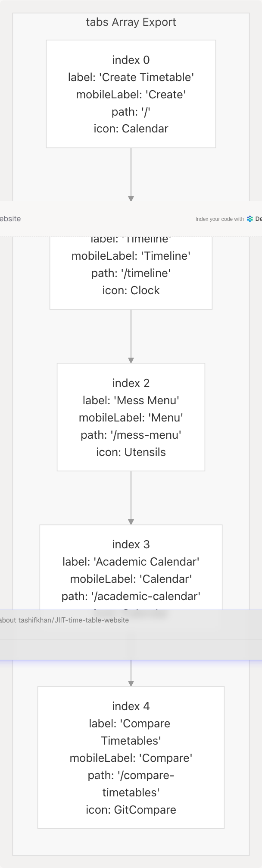Click the 'icon: Clock' line

point(131,290)
